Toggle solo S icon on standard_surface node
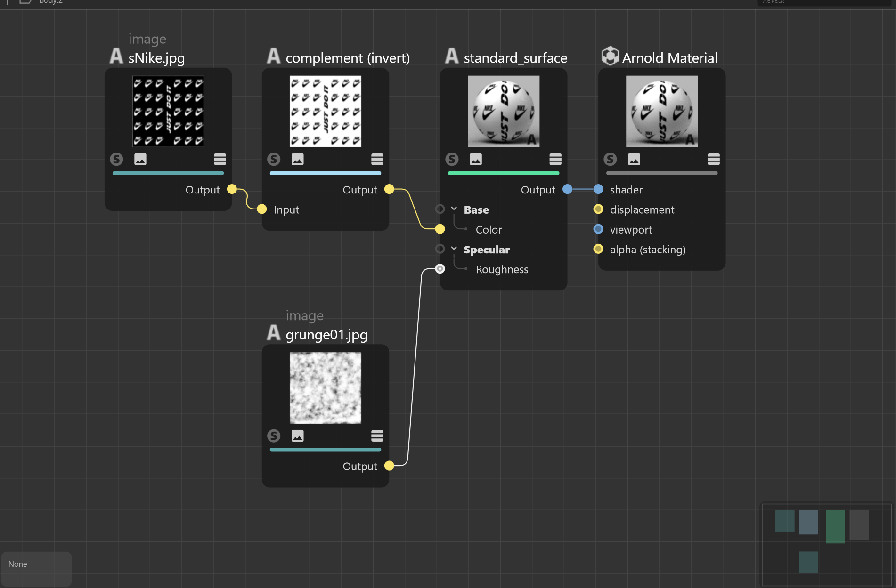This screenshot has height=588, width=896. [x=452, y=159]
